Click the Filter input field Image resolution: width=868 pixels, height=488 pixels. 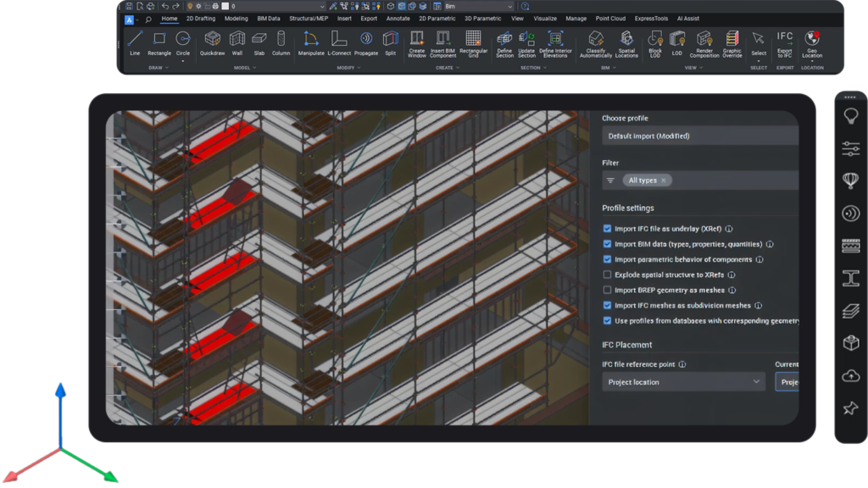point(729,180)
